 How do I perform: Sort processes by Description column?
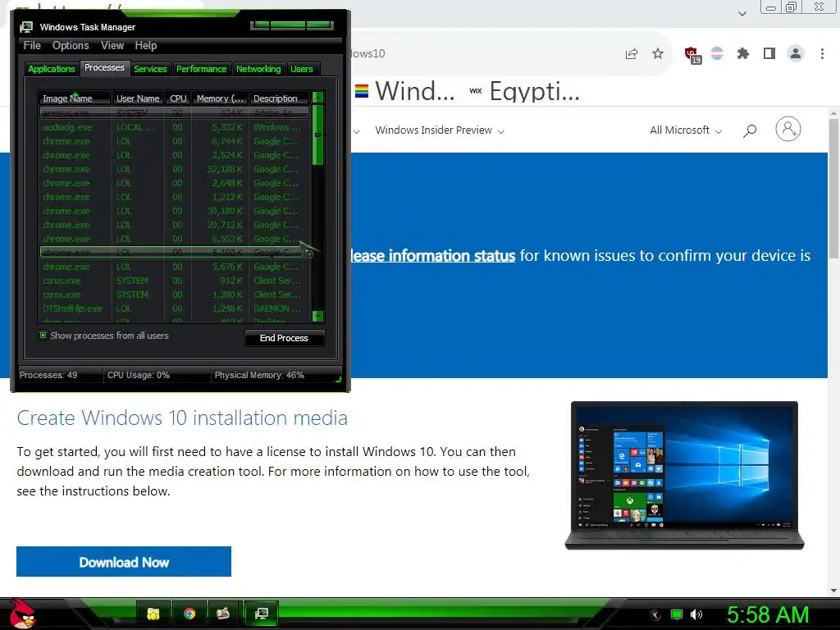279,98
